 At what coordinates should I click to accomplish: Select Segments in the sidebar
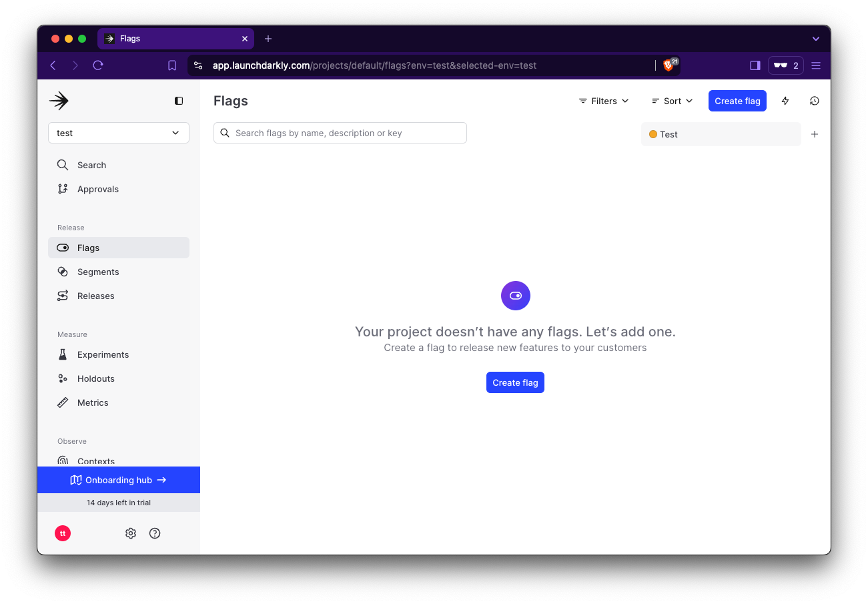[x=97, y=272]
